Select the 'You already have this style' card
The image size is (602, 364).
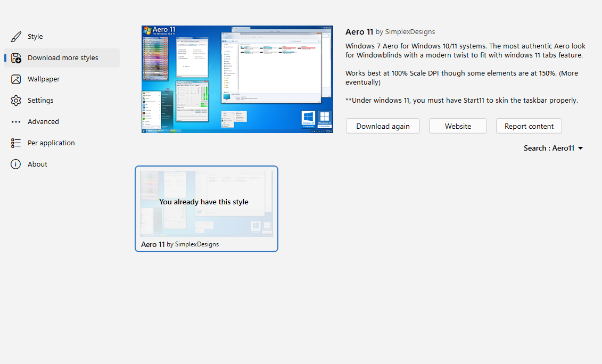pos(206,203)
